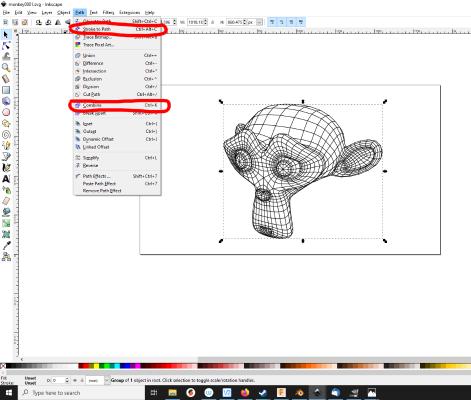Select the Pencil freehand tool
Viewport: 471px width, 400px height.
click(6, 145)
